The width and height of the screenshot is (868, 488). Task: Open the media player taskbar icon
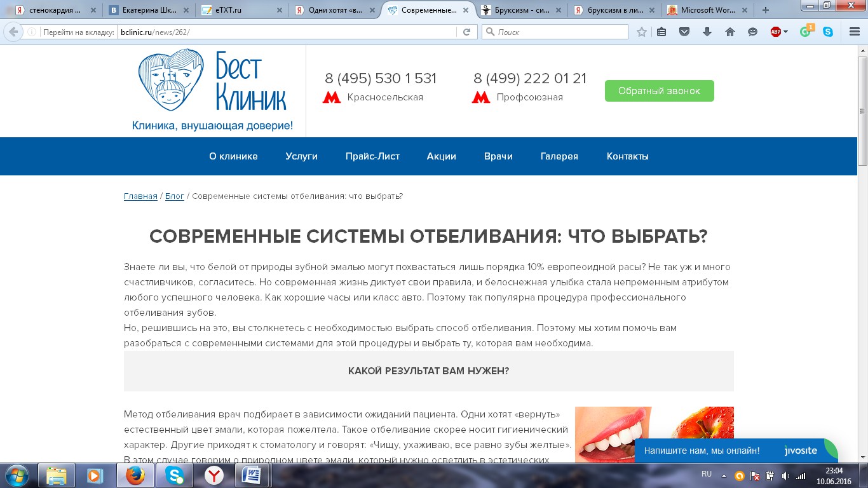[95, 475]
